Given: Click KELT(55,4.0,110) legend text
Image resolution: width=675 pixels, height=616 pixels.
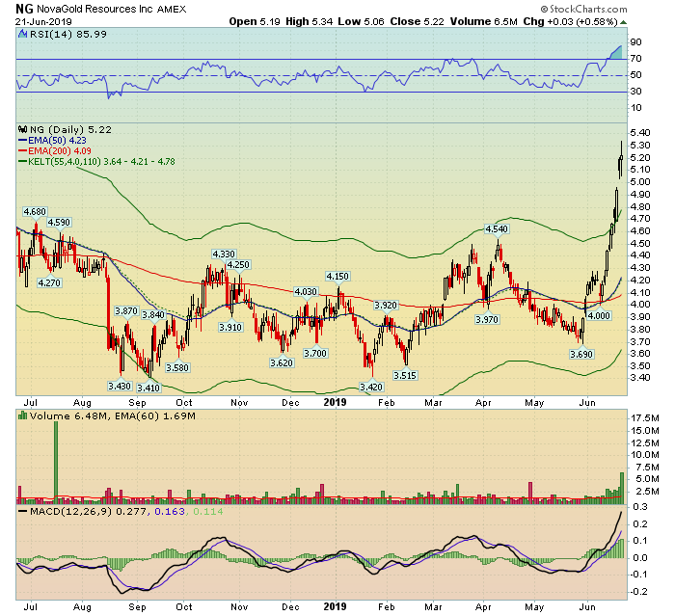Looking at the screenshot, I should [x=101, y=162].
